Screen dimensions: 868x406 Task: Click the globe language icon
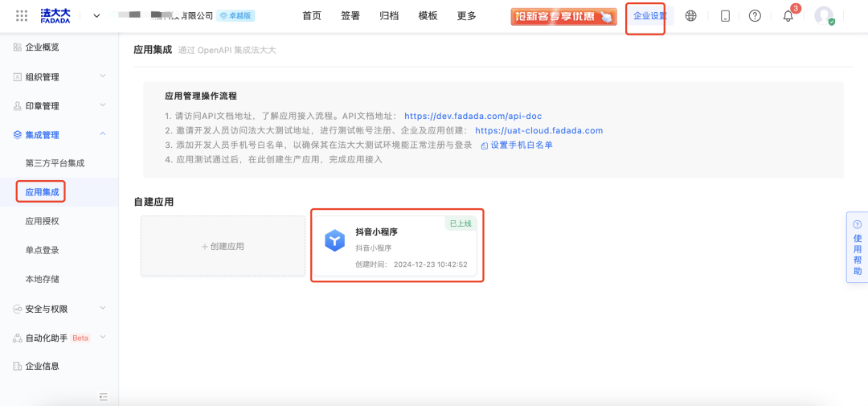click(x=690, y=16)
